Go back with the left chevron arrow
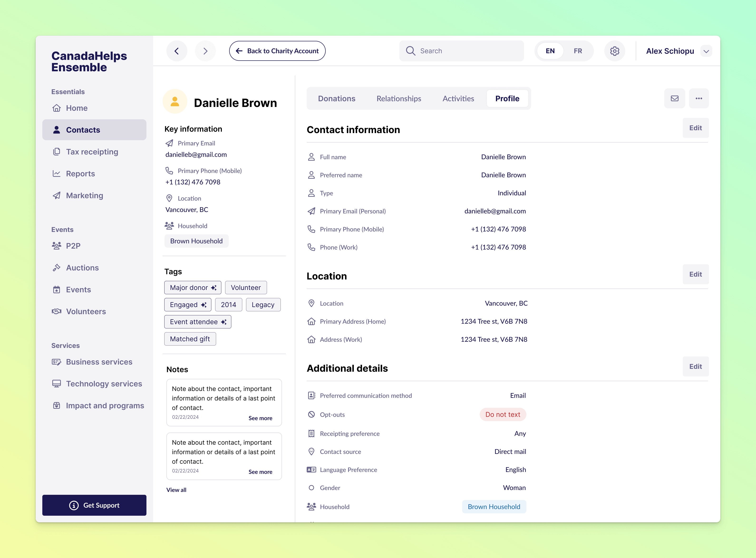The width and height of the screenshot is (756, 558). 177,51
